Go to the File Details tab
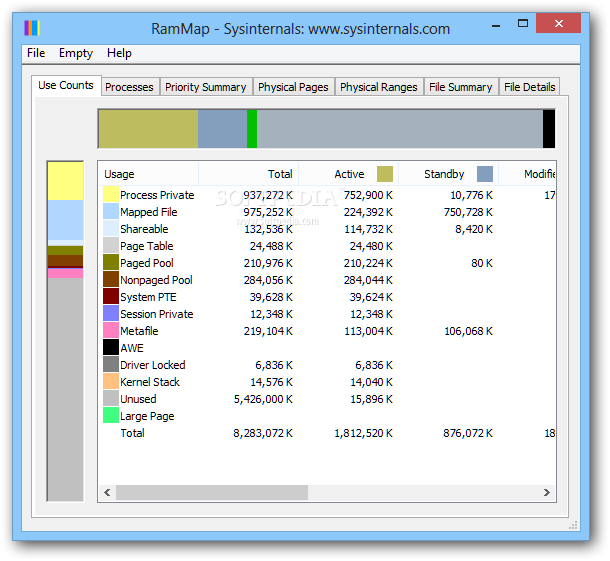Image resolution: width=610 pixels, height=561 pixels. [x=529, y=87]
